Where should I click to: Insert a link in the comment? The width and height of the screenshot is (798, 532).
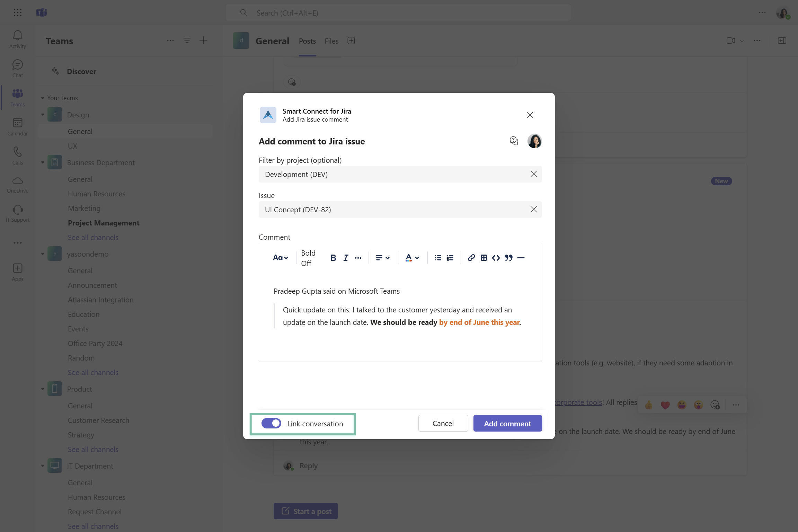tap(471, 258)
